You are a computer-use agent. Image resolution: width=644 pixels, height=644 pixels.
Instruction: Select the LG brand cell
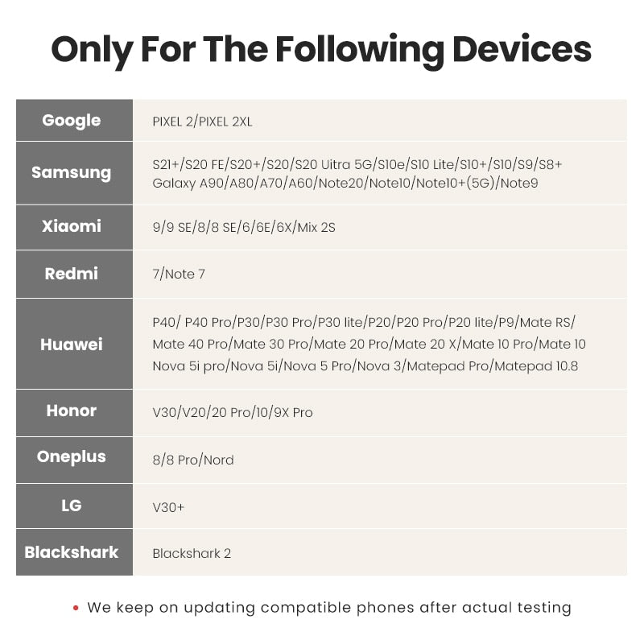(74, 506)
